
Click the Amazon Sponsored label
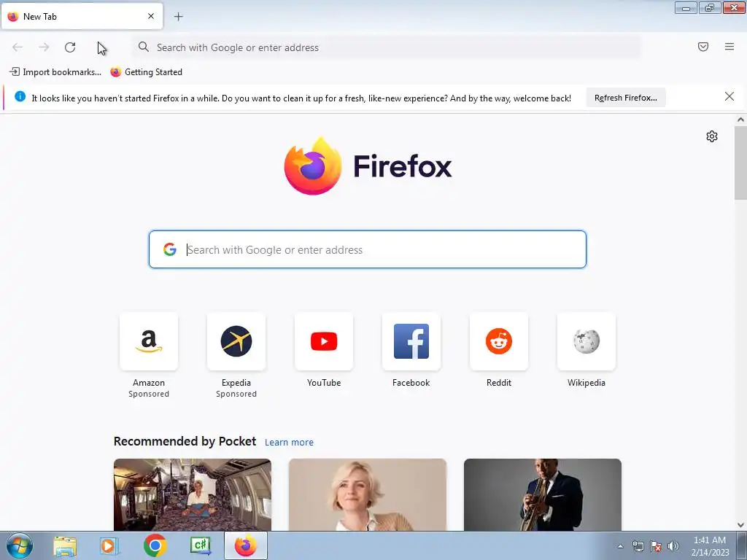coord(149,394)
